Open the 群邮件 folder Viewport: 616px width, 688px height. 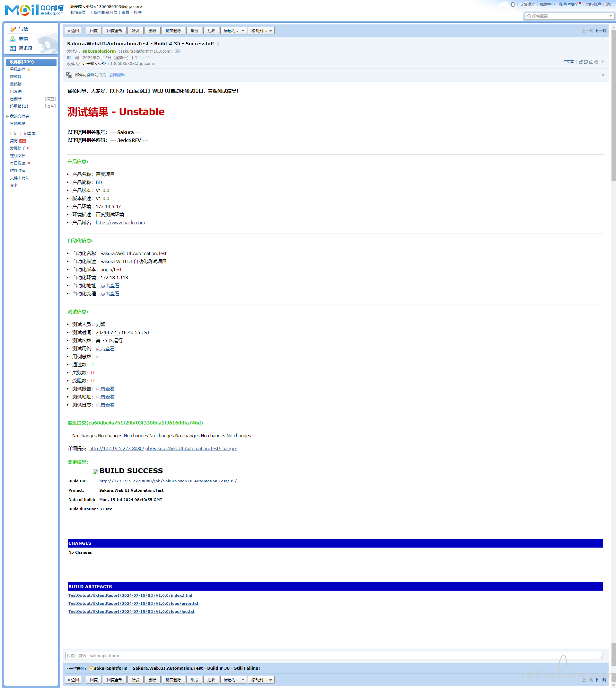pos(15,77)
